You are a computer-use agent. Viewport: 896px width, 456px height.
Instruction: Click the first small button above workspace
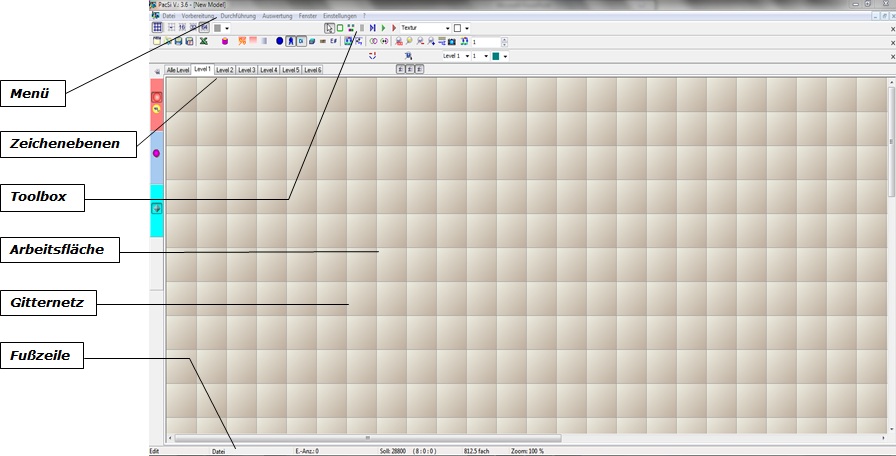coord(401,69)
